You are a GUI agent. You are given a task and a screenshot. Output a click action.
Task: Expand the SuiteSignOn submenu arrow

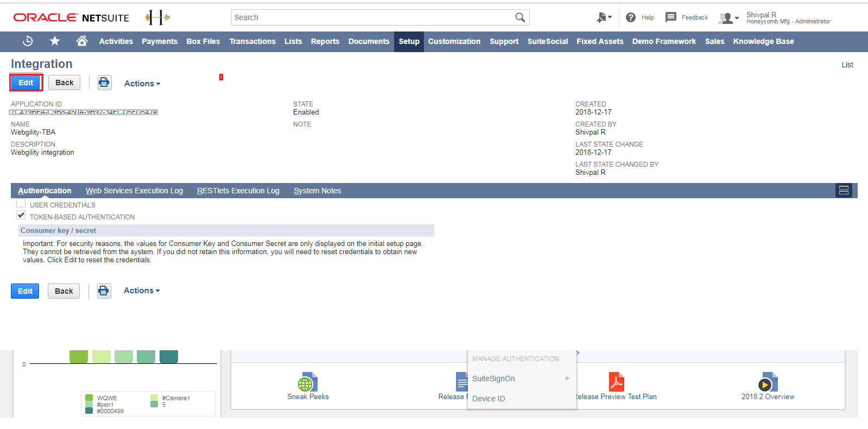pyautogui.click(x=567, y=378)
